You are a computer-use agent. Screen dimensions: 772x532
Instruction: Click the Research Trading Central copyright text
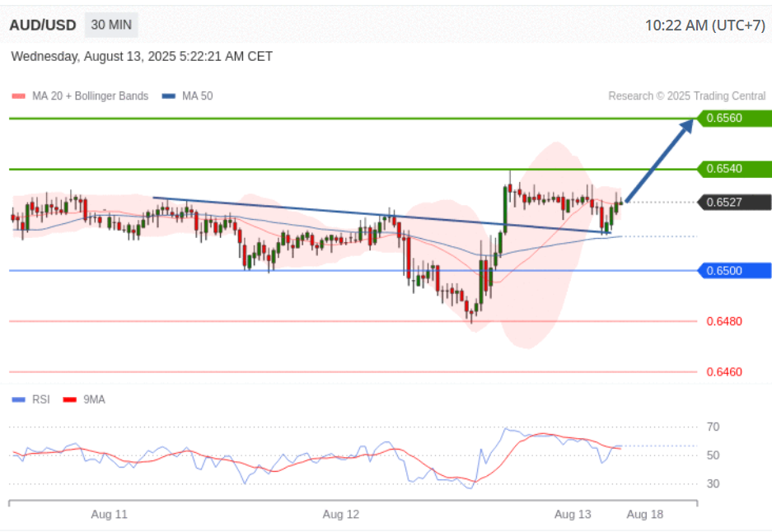click(675, 96)
